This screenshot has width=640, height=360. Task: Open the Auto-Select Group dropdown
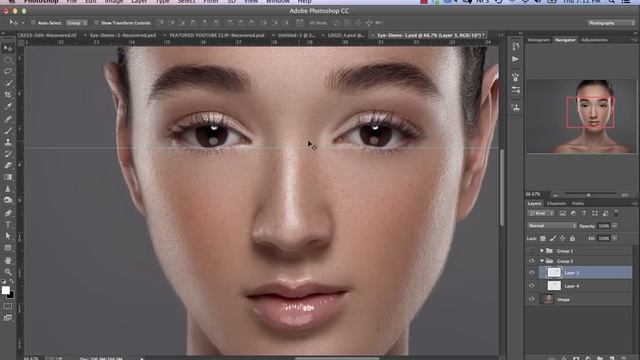pos(77,23)
